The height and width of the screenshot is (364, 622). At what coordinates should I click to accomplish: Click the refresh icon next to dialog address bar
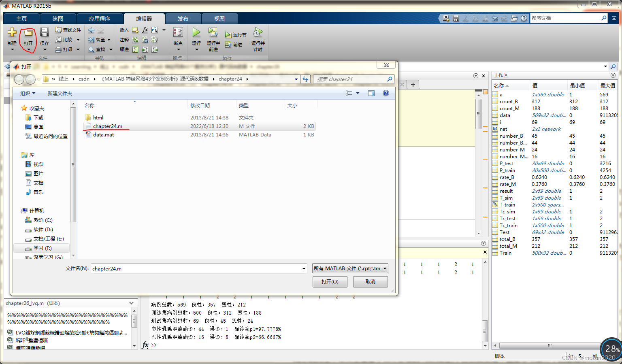pyautogui.click(x=305, y=79)
